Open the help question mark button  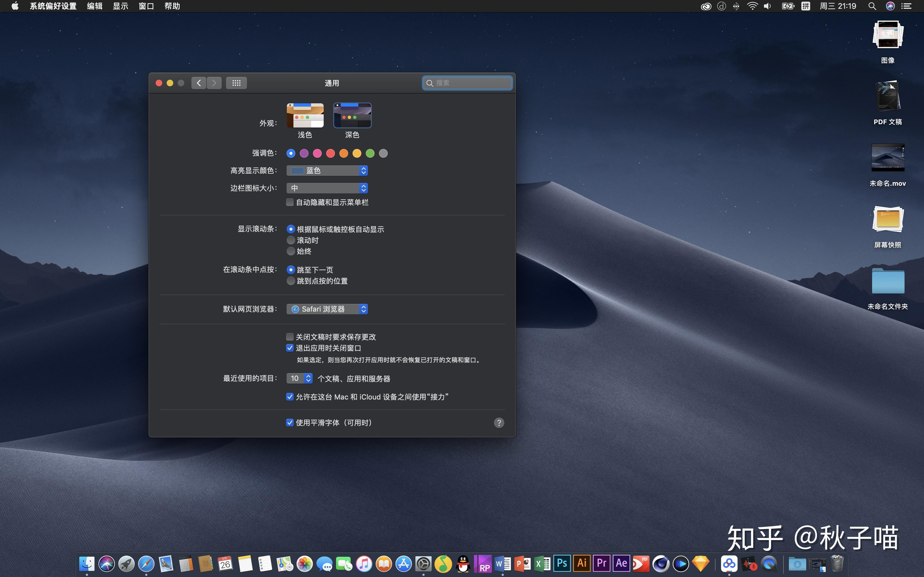click(x=499, y=423)
